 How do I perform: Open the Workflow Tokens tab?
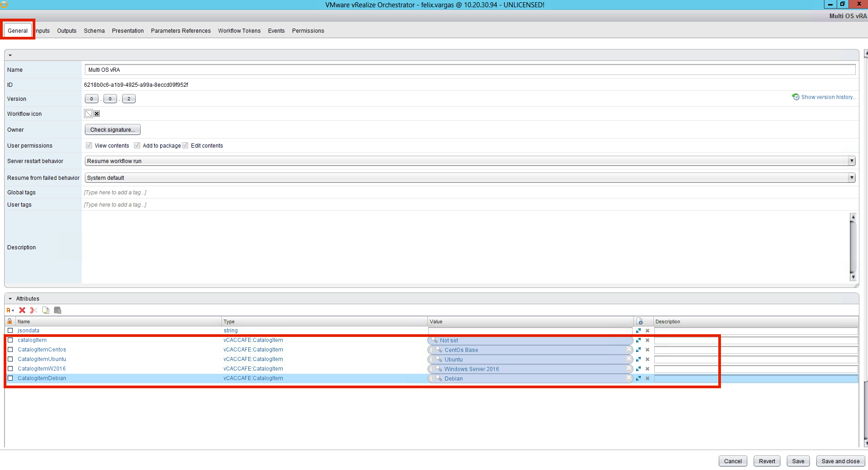click(239, 31)
